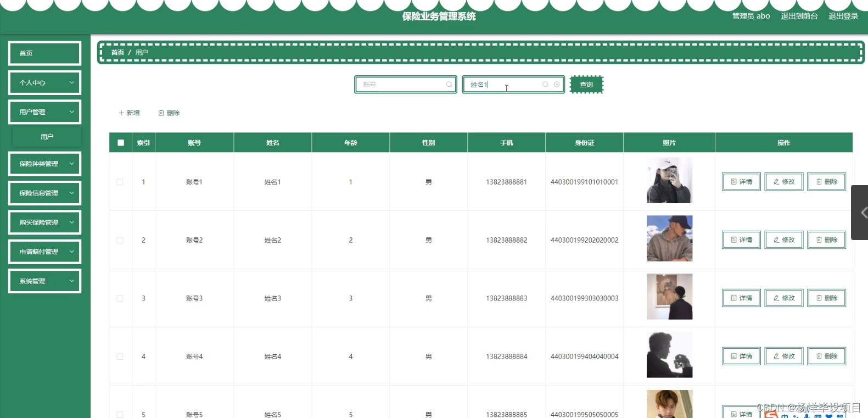Click 退出到前台 in the top bar

(x=799, y=16)
